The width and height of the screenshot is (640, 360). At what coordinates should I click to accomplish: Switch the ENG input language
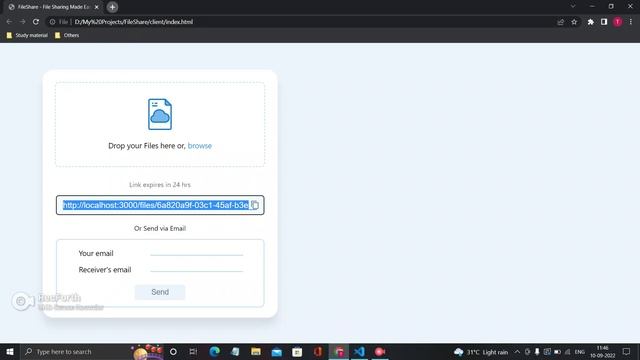click(x=580, y=352)
